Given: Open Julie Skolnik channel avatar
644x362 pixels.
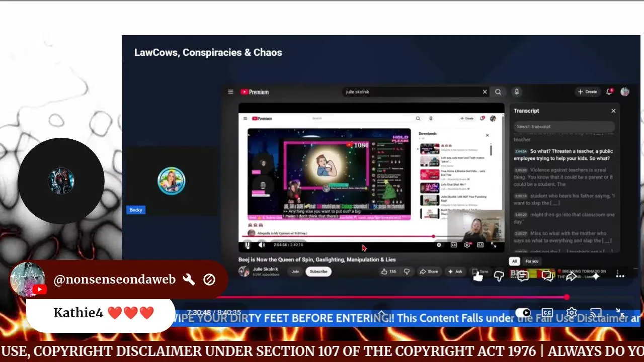Looking at the screenshot, I should (244, 271).
